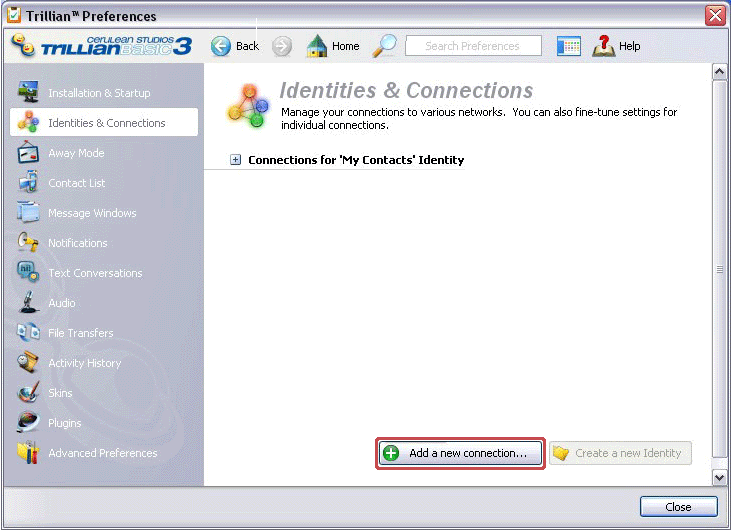Click the magnifying glass search icon
Screen dimensions: 732x530
pyautogui.click(x=385, y=46)
